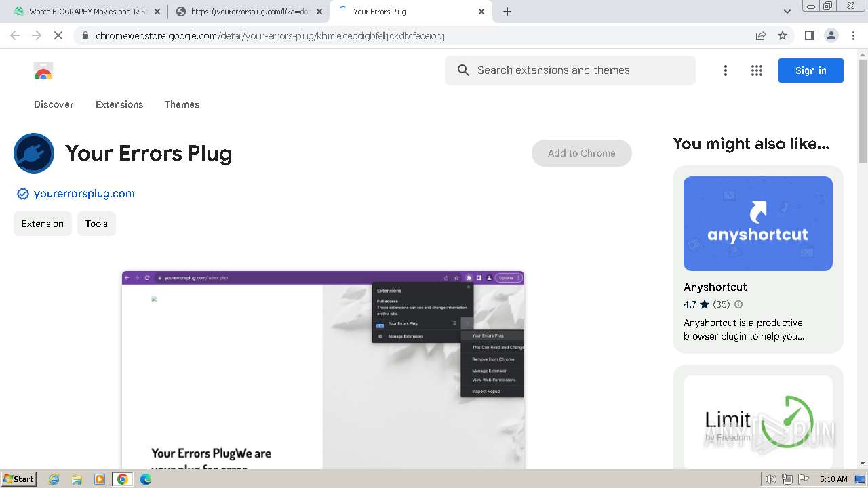Viewport: 868px width, 488px height.
Task: Close the Watch BIOGRAPHY Movies tab
Action: click(x=157, y=12)
